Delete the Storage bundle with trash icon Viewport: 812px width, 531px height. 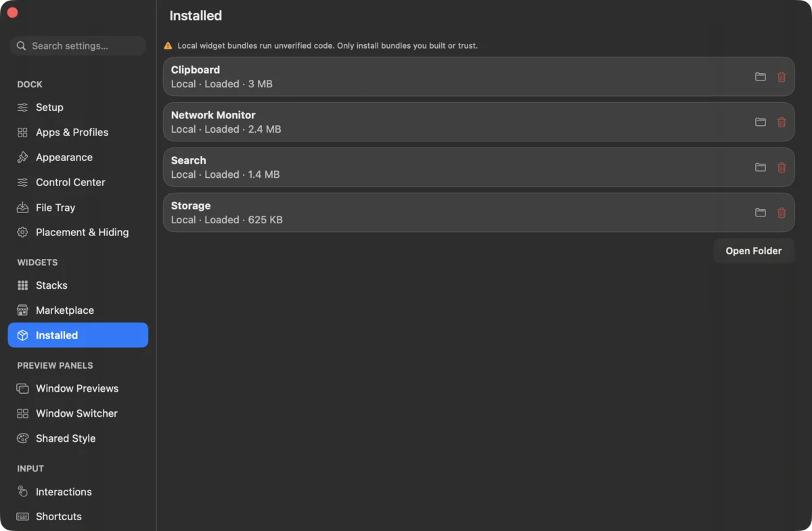tap(782, 212)
